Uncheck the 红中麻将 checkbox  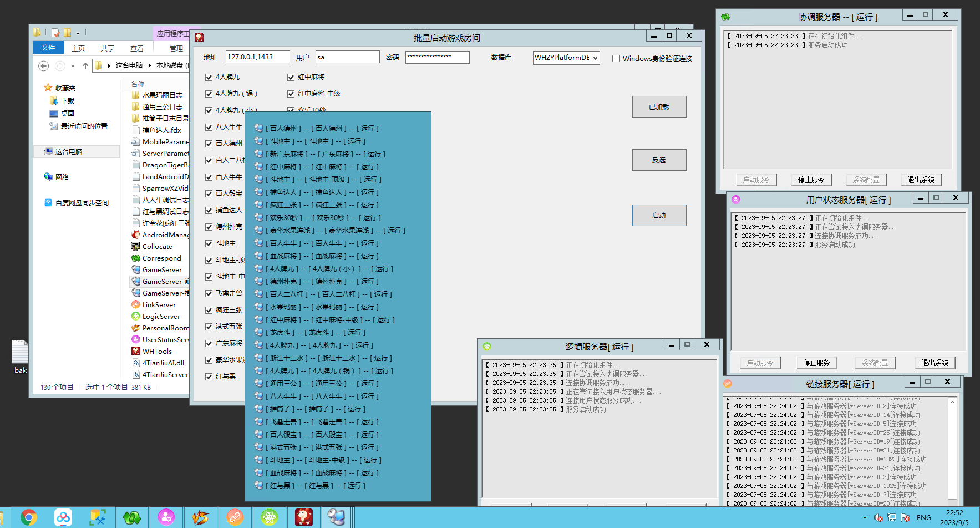pos(291,78)
